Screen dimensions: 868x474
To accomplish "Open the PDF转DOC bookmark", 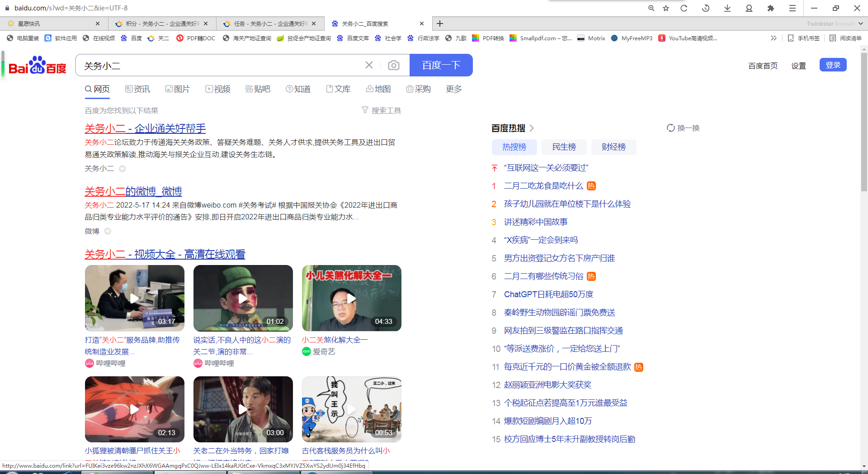I will [x=196, y=38].
